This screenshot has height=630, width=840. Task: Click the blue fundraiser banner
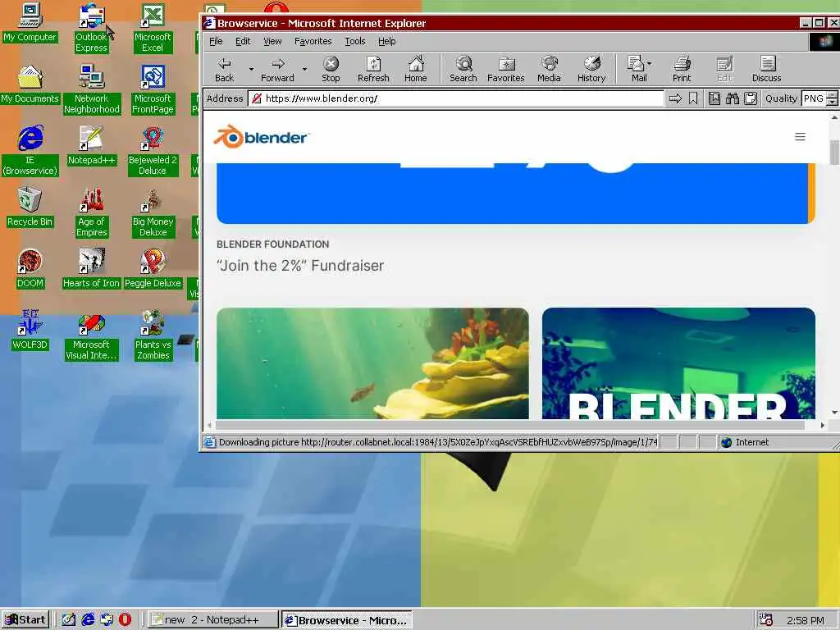click(x=515, y=194)
